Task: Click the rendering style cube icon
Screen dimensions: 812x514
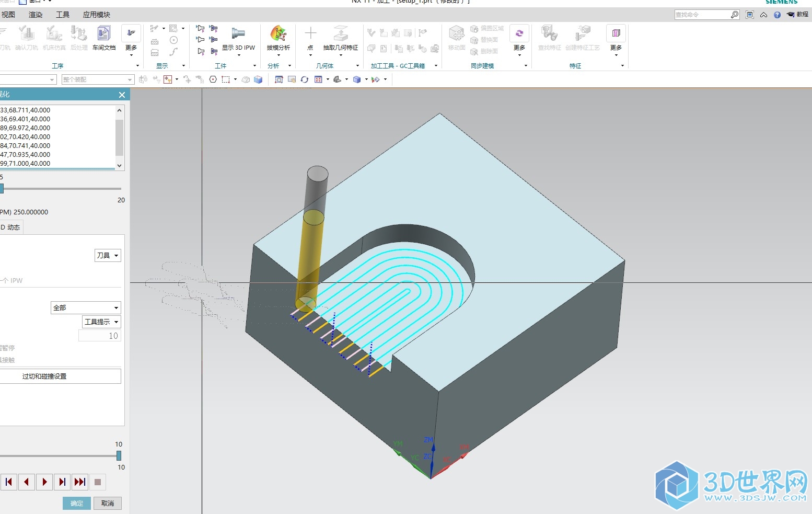Action: click(x=357, y=79)
